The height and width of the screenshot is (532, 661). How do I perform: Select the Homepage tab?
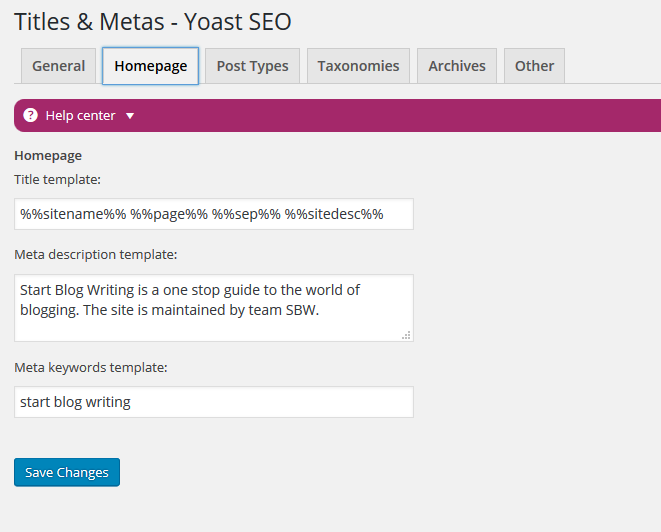tap(150, 66)
